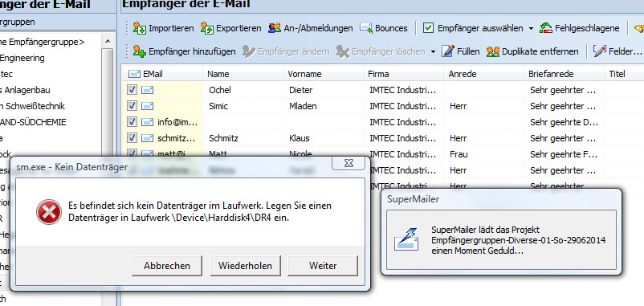
Task: Select Engineering group in left list
Action: 22,58
